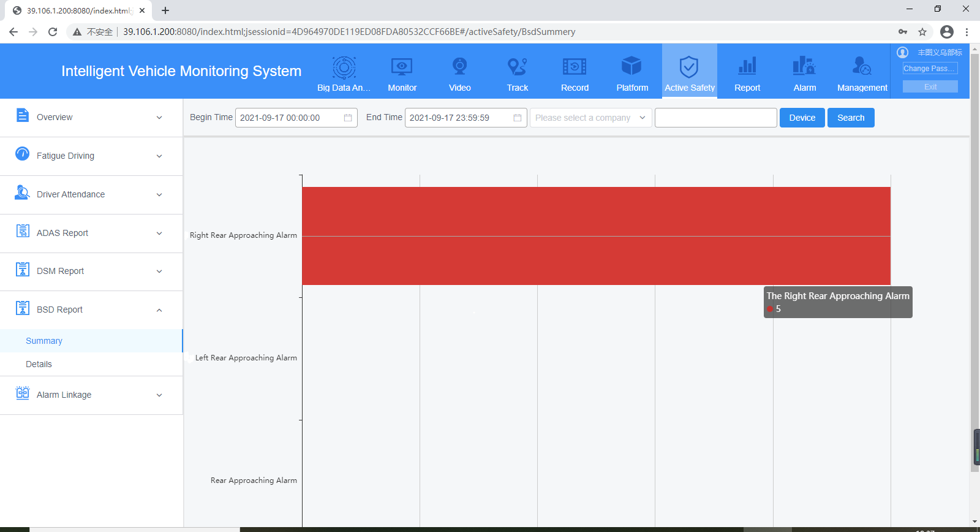Click the Begin Time date field

[296, 118]
